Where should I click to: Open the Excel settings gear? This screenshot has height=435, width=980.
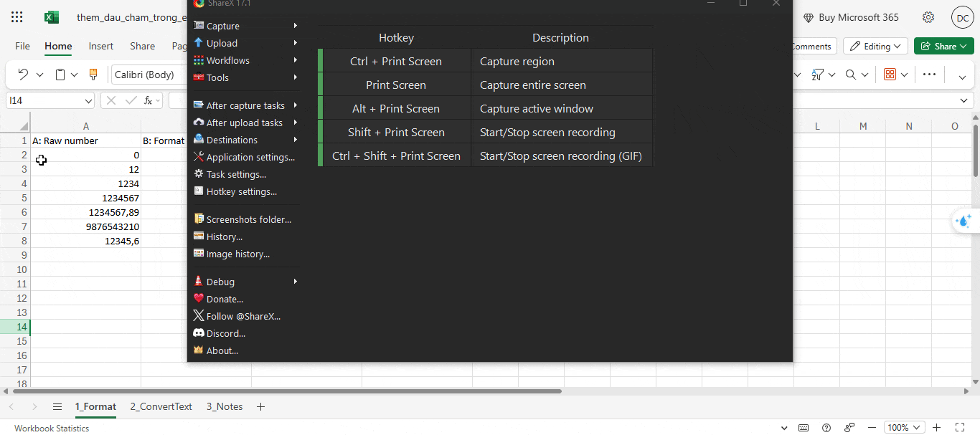point(928,17)
